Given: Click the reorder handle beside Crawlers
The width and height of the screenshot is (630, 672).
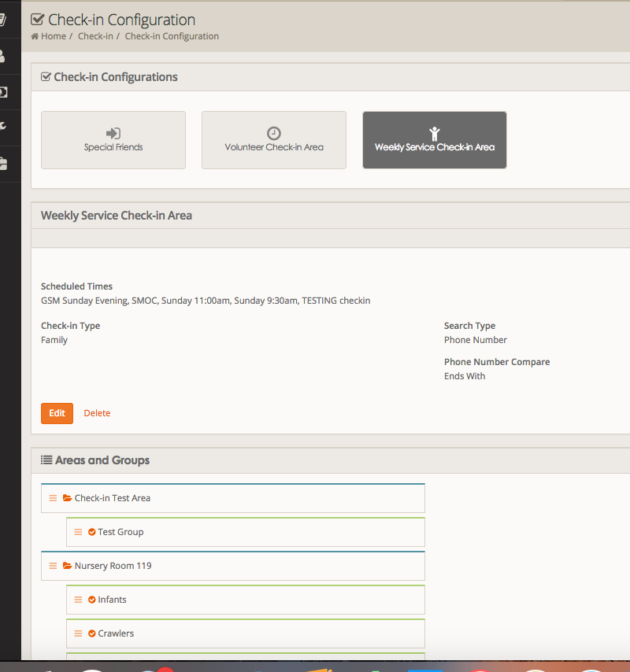Looking at the screenshot, I should click(x=78, y=633).
